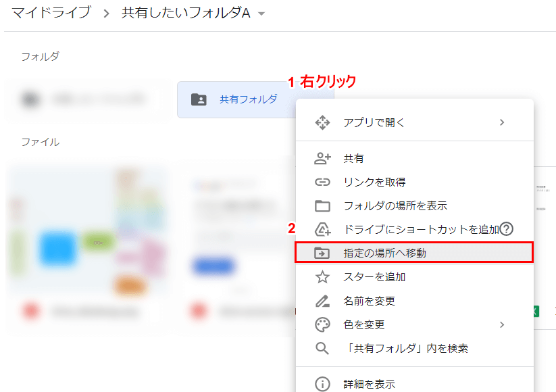Select the 共有フォルダ folder tile

coord(235,99)
